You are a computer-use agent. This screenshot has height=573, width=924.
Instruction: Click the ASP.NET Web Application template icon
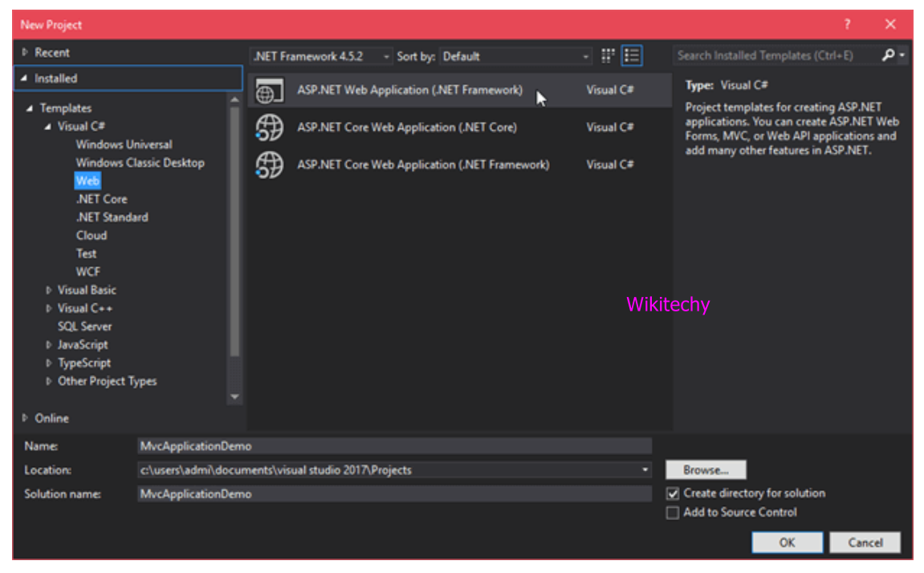(x=269, y=91)
